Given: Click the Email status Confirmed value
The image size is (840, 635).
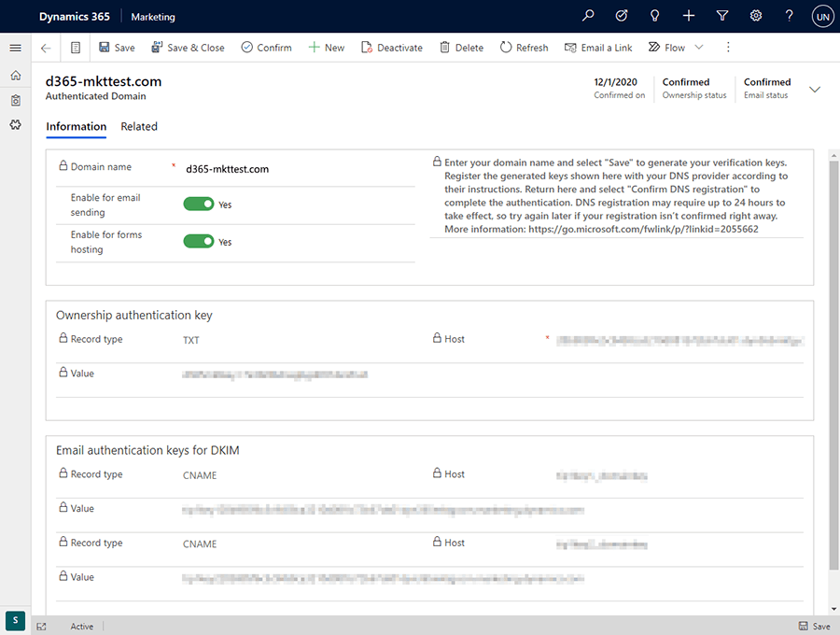Looking at the screenshot, I should [767, 82].
